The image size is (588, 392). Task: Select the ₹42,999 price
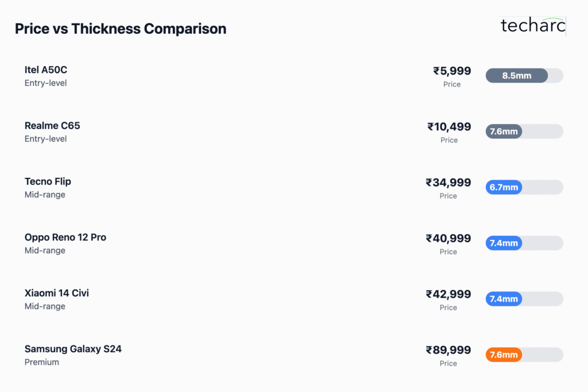(x=448, y=294)
